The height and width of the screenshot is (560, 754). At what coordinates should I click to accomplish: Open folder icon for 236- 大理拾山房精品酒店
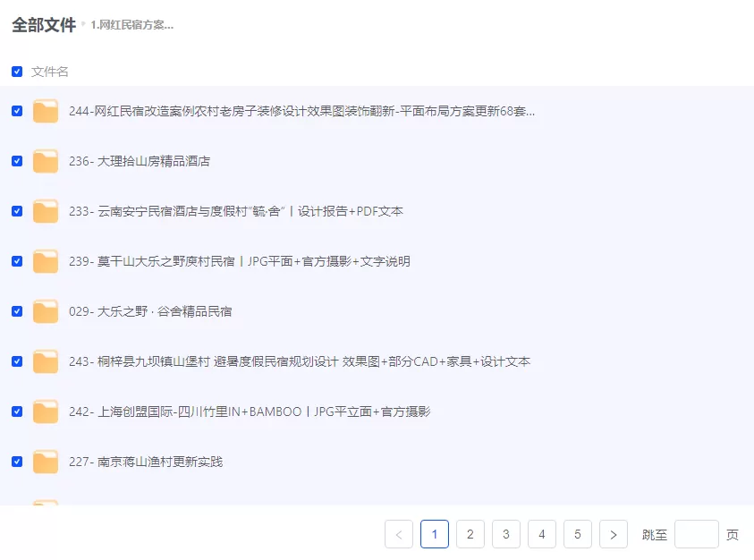[x=46, y=161]
